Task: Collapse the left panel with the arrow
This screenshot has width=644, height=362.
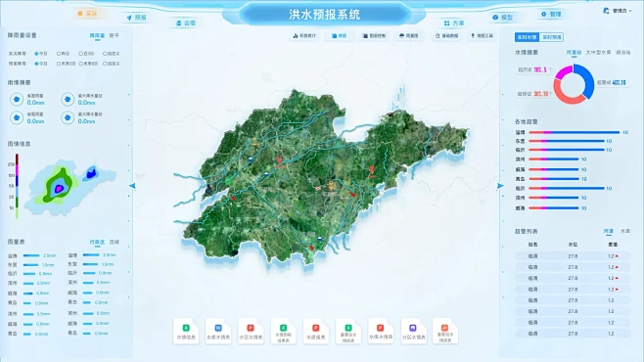Action: pyautogui.click(x=132, y=186)
